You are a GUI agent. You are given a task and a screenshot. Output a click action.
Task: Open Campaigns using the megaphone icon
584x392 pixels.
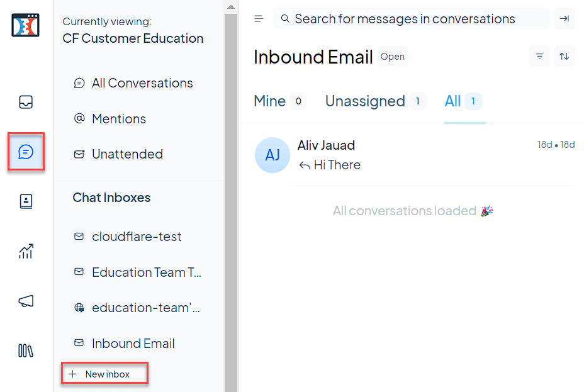[x=25, y=301]
